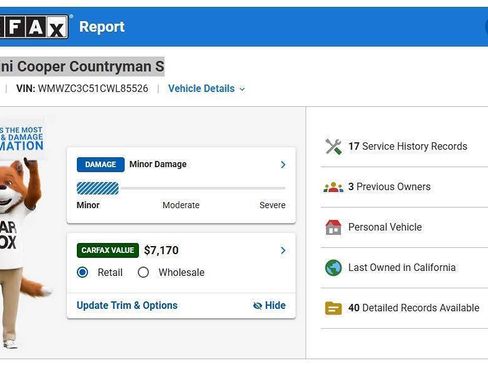Click the striped damage severity bar
Viewport: 488px width, 366px height.
98,188
